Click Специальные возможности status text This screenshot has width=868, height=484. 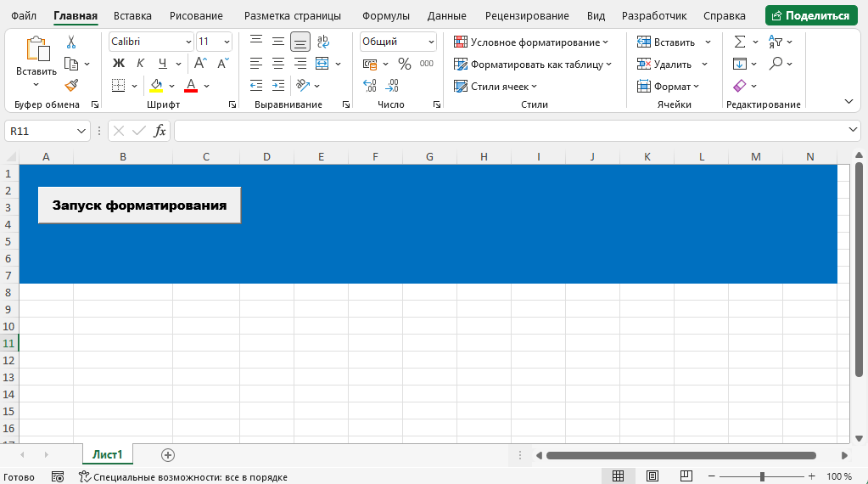[x=190, y=477]
